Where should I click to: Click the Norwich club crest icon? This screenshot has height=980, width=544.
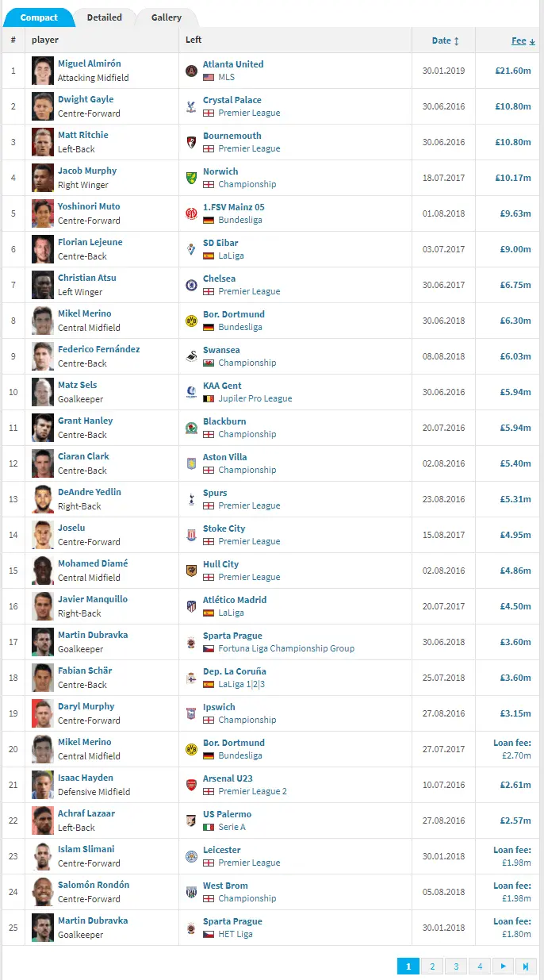pyautogui.click(x=190, y=178)
